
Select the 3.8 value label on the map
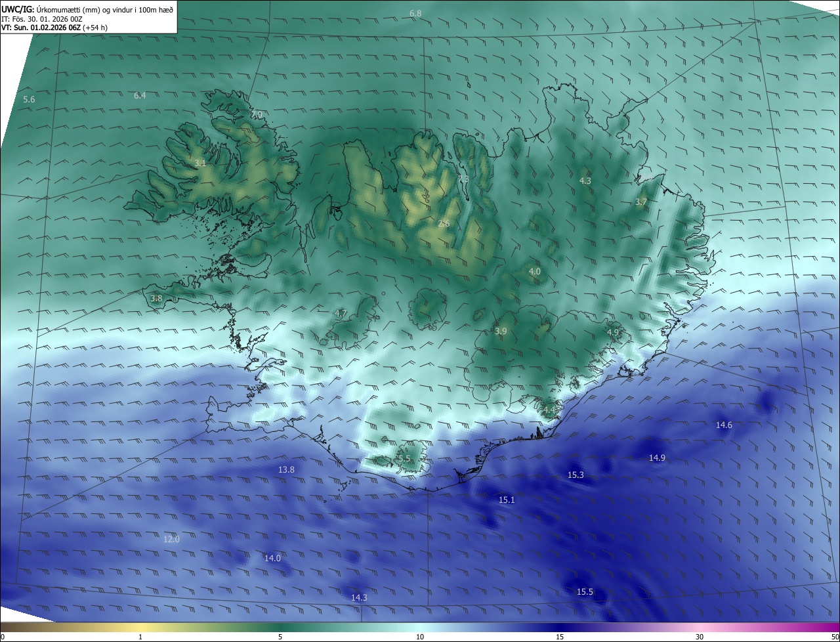(x=156, y=299)
